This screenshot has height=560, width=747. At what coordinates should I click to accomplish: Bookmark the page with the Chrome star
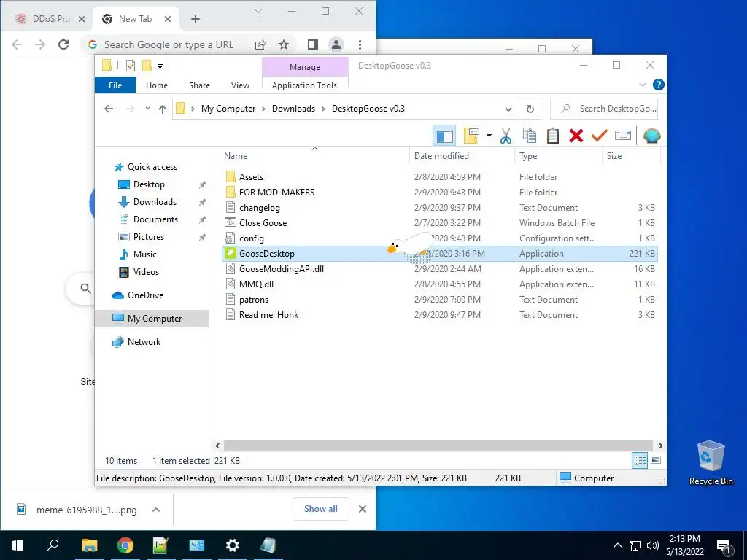coord(284,44)
